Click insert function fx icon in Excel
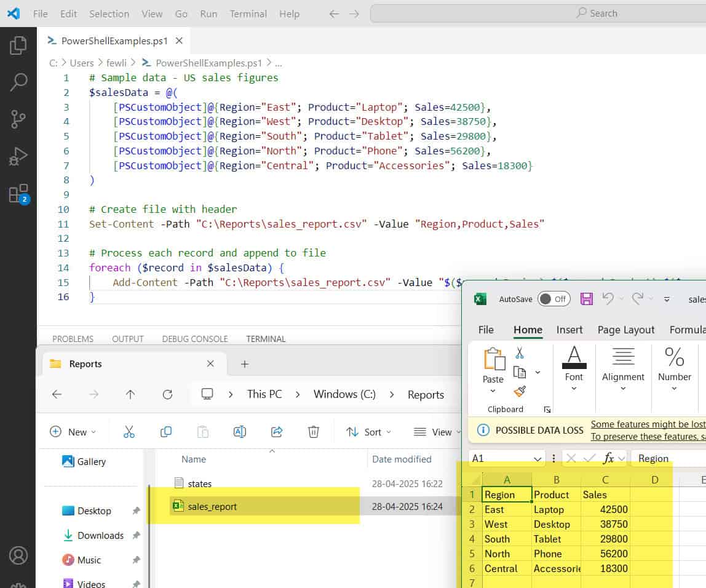This screenshot has width=706, height=588. 609,458
